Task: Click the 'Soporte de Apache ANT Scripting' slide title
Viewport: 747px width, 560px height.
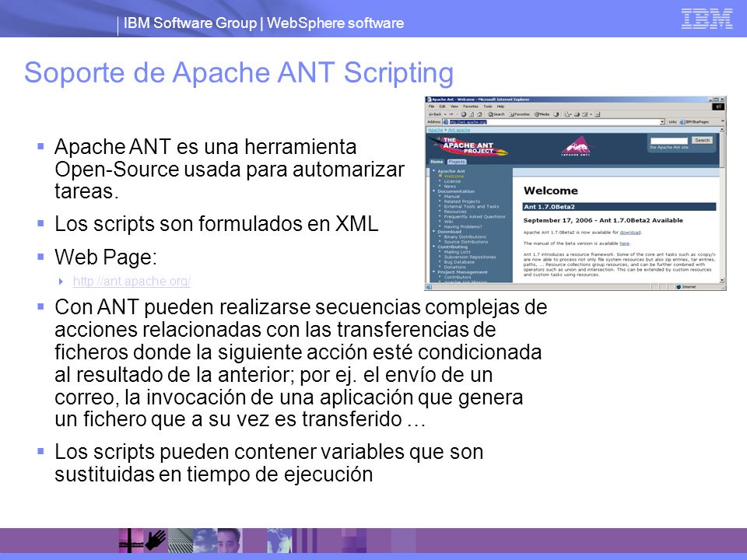Action: (x=239, y=73)
